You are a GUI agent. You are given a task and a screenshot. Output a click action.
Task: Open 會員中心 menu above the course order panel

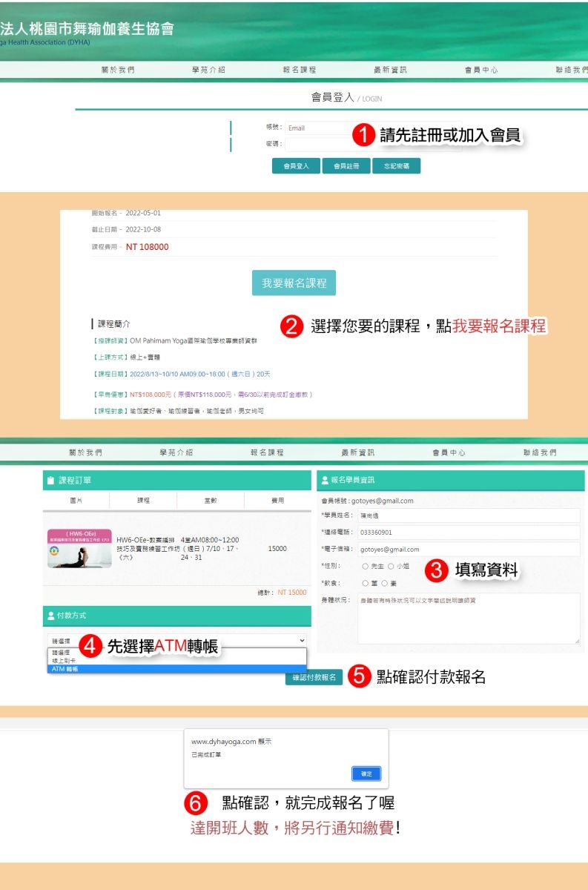click(x=449, y=452)
